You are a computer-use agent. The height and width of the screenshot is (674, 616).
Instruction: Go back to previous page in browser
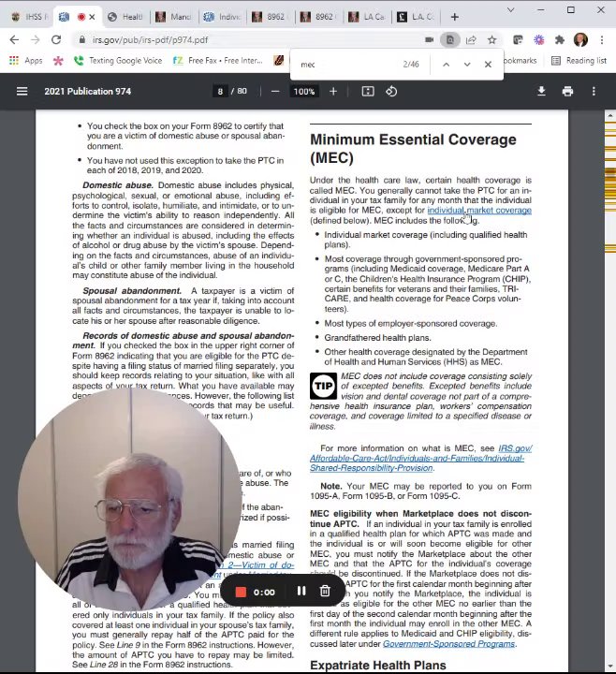tap(14, 40)
